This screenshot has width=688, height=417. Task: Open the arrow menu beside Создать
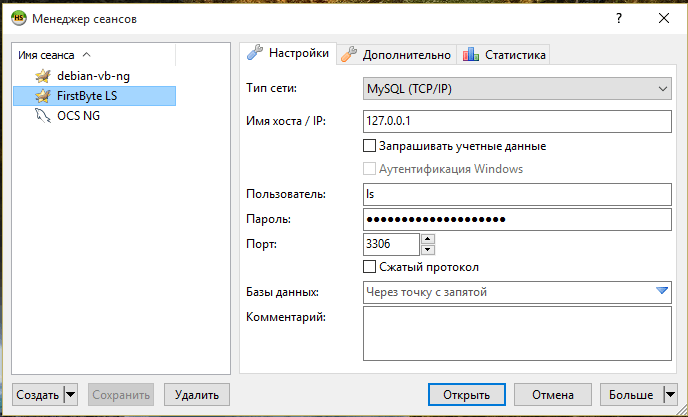pos(70,394)
